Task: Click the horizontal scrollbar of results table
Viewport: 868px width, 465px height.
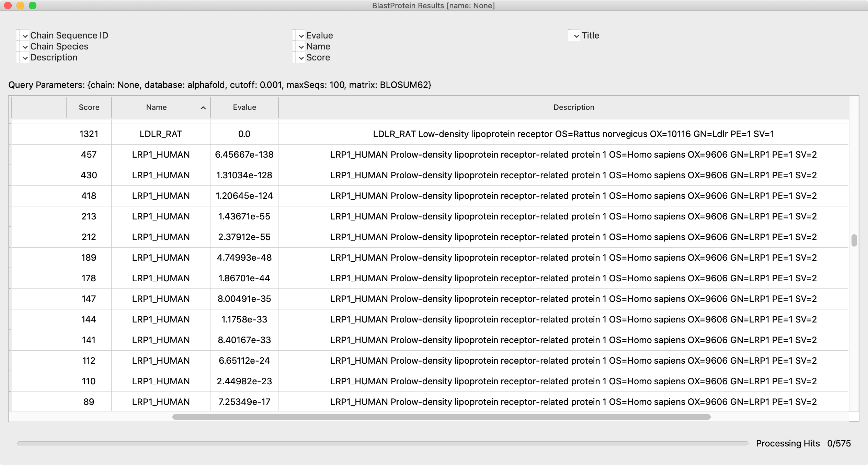Action: [441, 417]
